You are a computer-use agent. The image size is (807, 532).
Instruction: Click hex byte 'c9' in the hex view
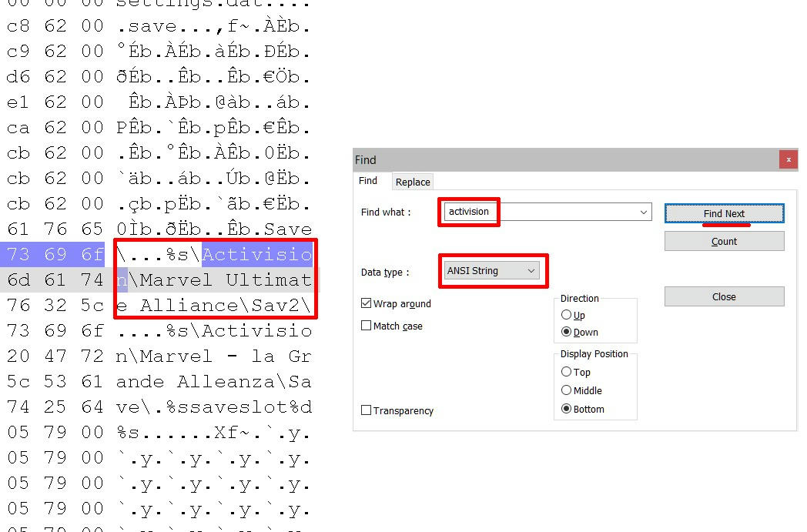tap(18, 52)
